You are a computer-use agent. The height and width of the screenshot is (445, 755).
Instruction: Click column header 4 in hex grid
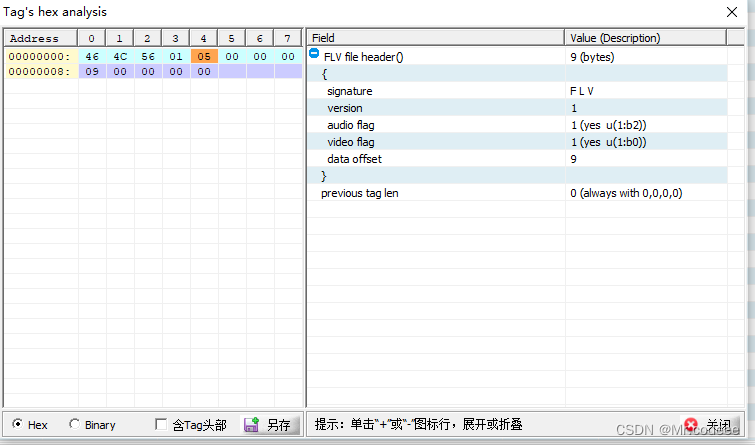point(204,38)
